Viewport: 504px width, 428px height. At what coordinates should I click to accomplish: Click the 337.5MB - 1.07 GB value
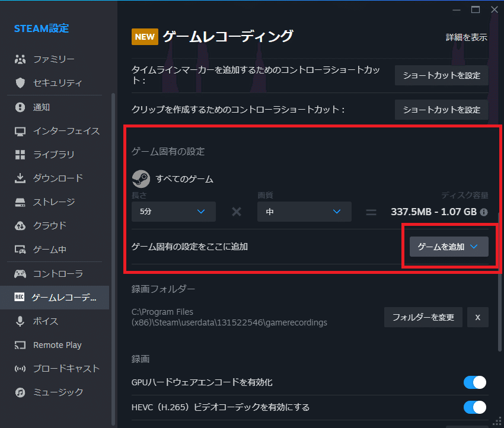[433, 212]
